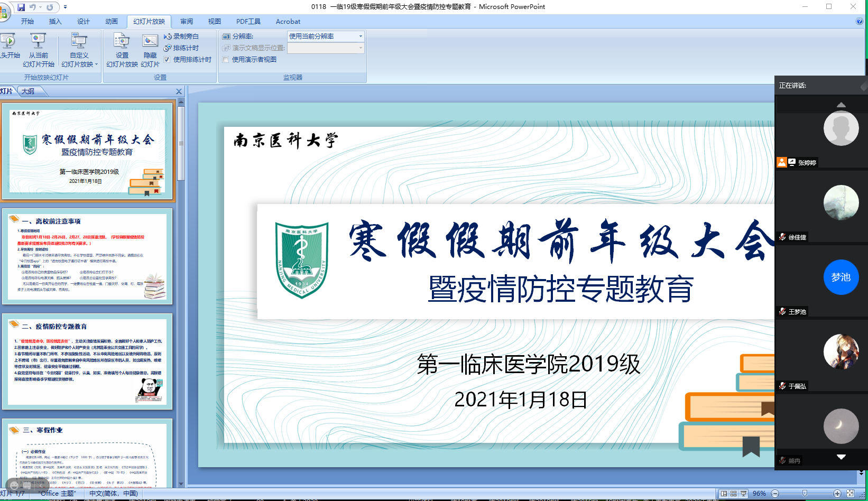Open Customize Quick Access Toolbar dropdown arrow
Image resolution: width=868 pixels, height=501 pixels.
click(65, 7)
